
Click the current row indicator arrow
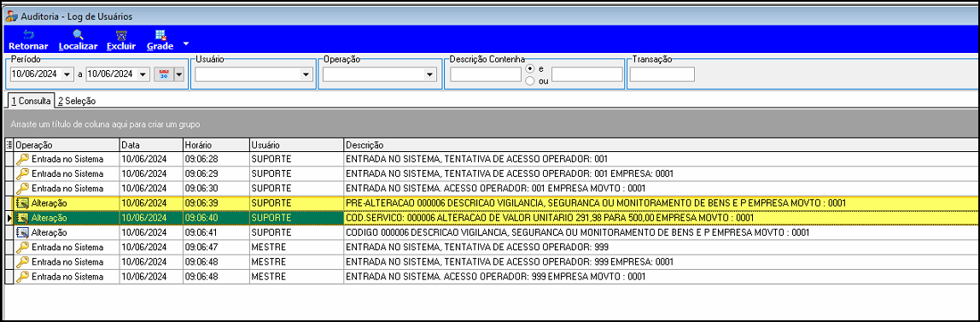click(9, 218)
